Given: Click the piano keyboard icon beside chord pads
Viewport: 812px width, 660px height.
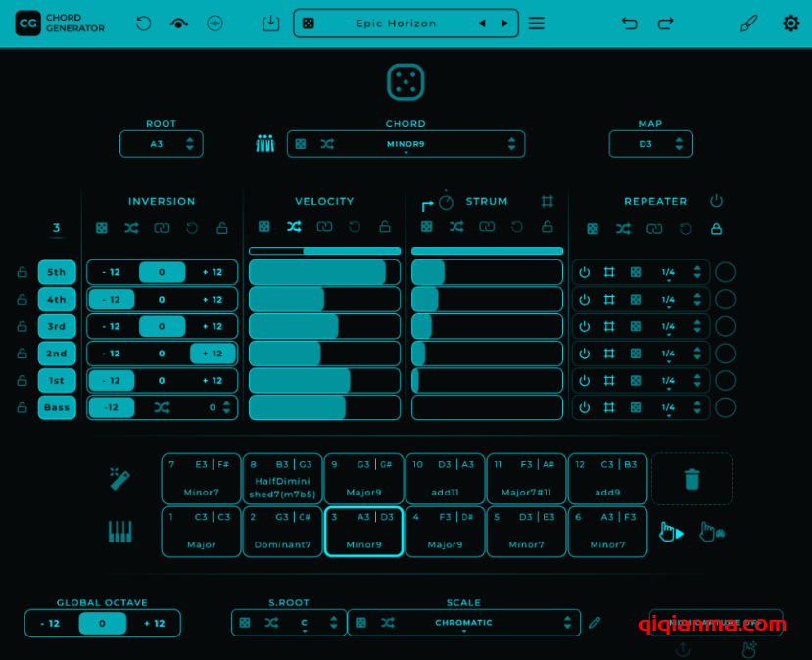Looking at the screenshot, I should click(x=120, y=532).
